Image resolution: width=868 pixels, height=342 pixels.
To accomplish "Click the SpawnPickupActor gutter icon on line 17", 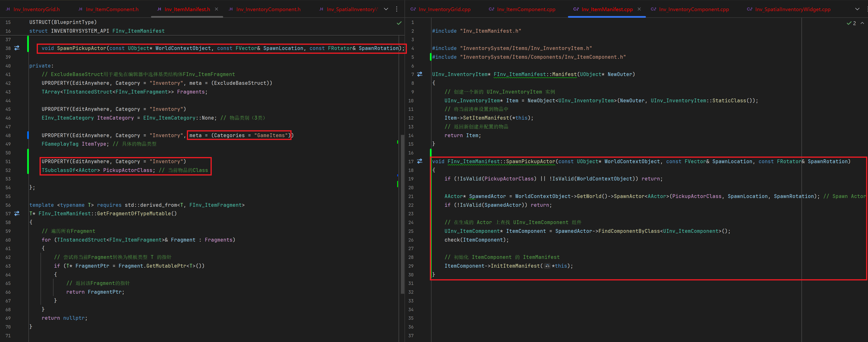I will tap(420, 161).
